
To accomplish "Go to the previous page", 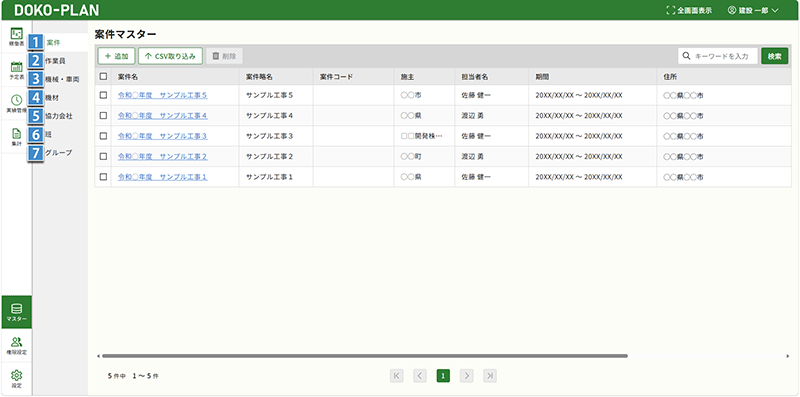I will pos(419,376).
